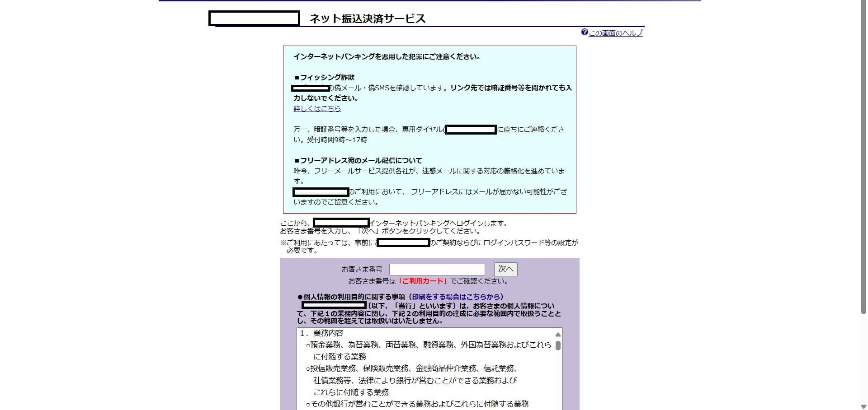Click the ネット振込決済サービス page title

367,19
